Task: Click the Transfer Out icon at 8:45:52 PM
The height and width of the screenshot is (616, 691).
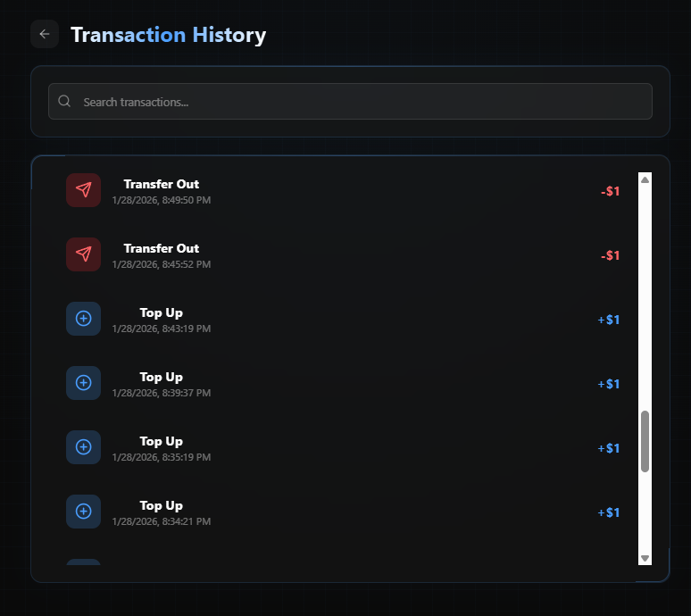Action: point(83,254)
